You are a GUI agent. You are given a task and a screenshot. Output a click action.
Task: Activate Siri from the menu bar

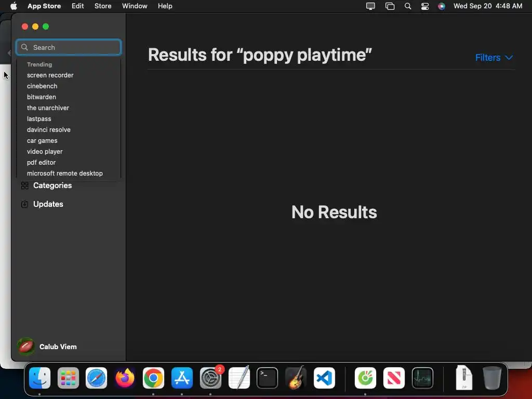[442, 6]
